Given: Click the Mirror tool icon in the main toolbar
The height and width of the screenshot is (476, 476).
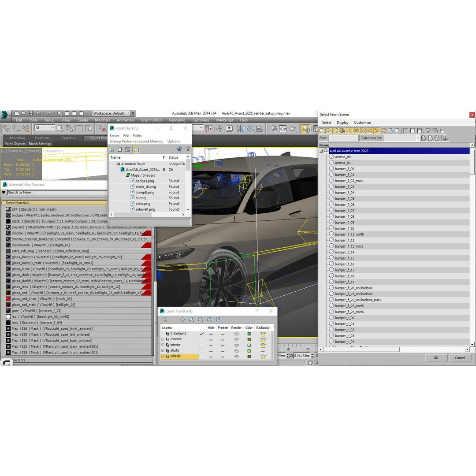Looking at the screenshot, I should click(241, 129).
